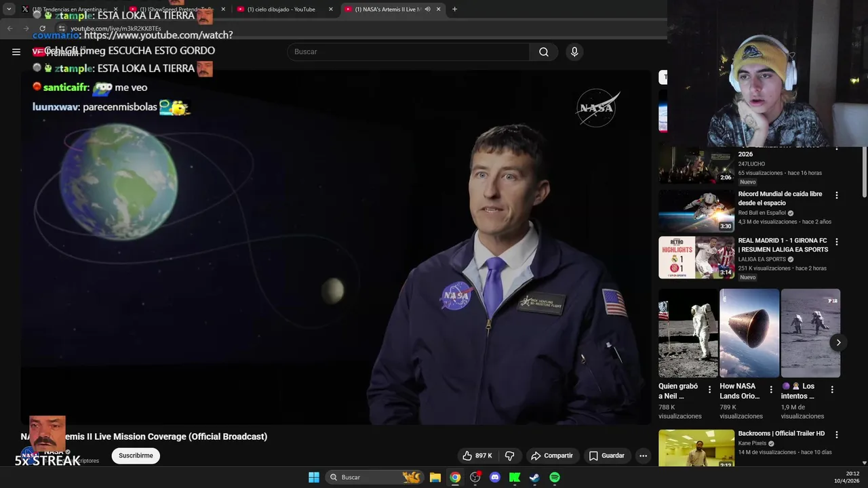Open the YouTube hamburger guide menu
The width and height of the screenshot is (868, 488).
pos(16,52)
